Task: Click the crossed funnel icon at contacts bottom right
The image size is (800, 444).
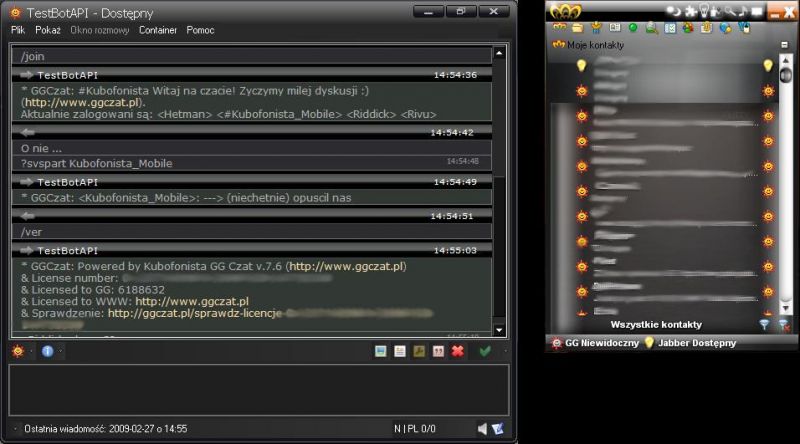Action: [x=784, y=325]
